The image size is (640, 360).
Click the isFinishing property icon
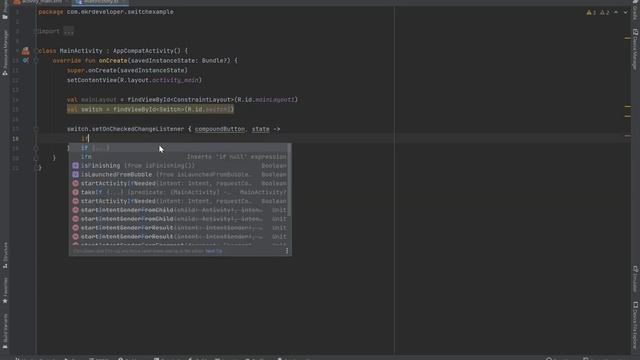click(76, 166)
